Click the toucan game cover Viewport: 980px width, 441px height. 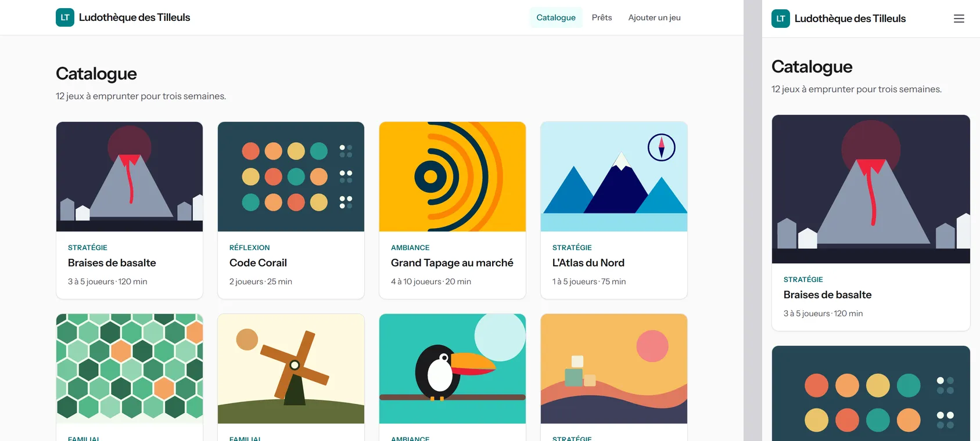(453, 368)
